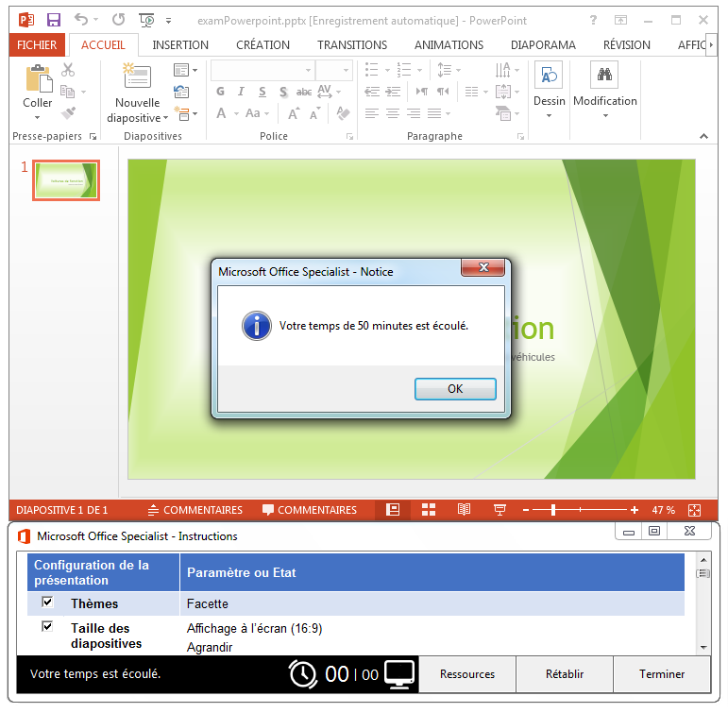Toggle the Taille des diapositives checkbox
The height and width of the screenshot is (713, 728).
47,627
